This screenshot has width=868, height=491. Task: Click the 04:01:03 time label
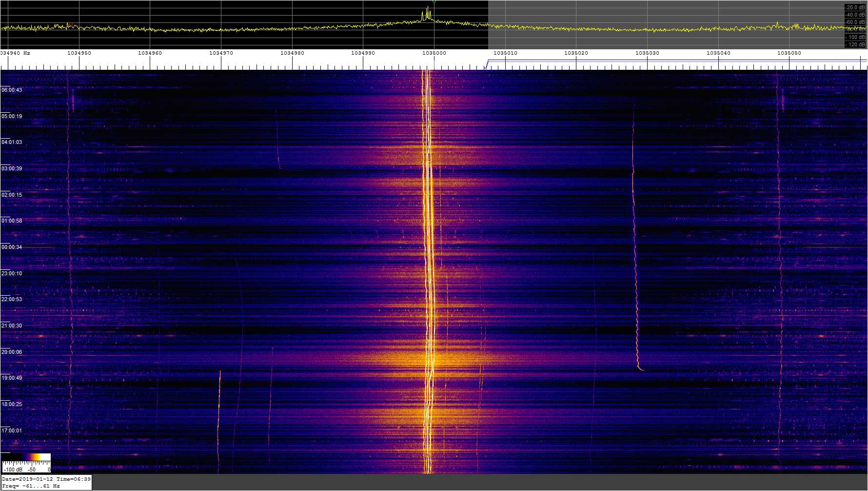[x=12, y=142]
